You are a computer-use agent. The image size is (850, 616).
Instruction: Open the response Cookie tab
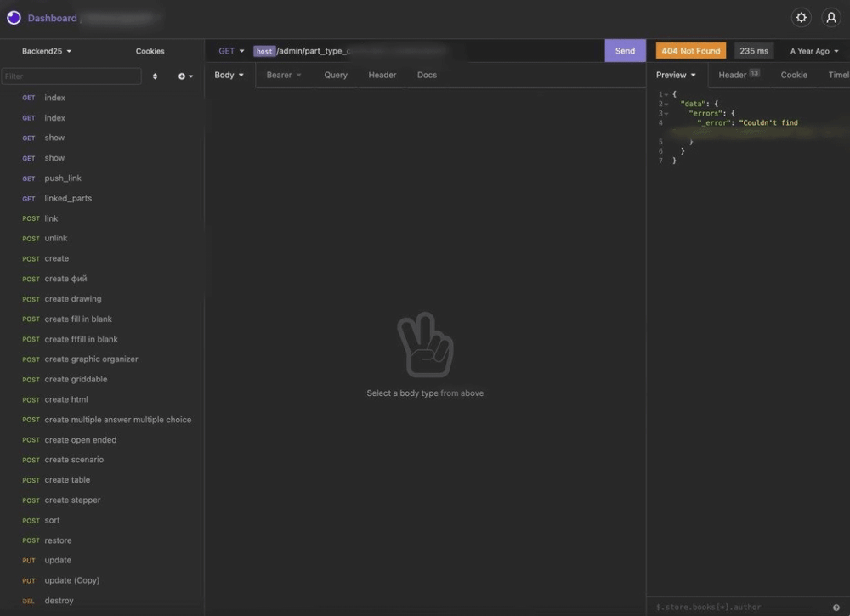[x=794, y=75]
